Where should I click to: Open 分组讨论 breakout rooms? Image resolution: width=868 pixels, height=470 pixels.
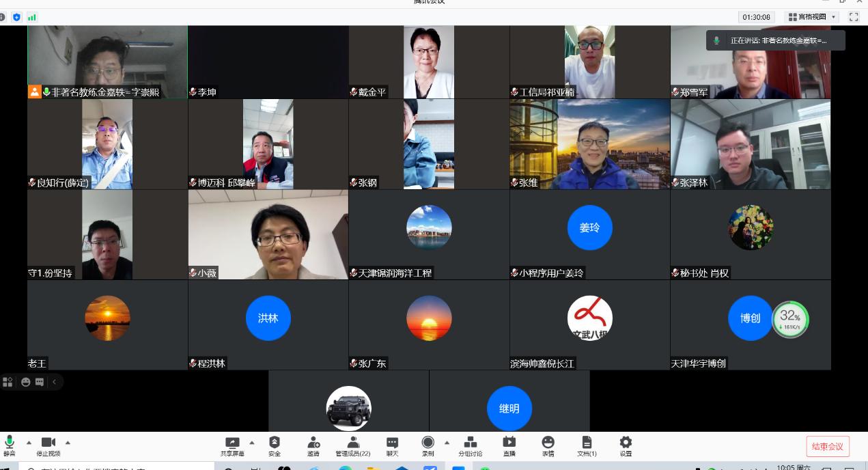(x=470, y=447)
